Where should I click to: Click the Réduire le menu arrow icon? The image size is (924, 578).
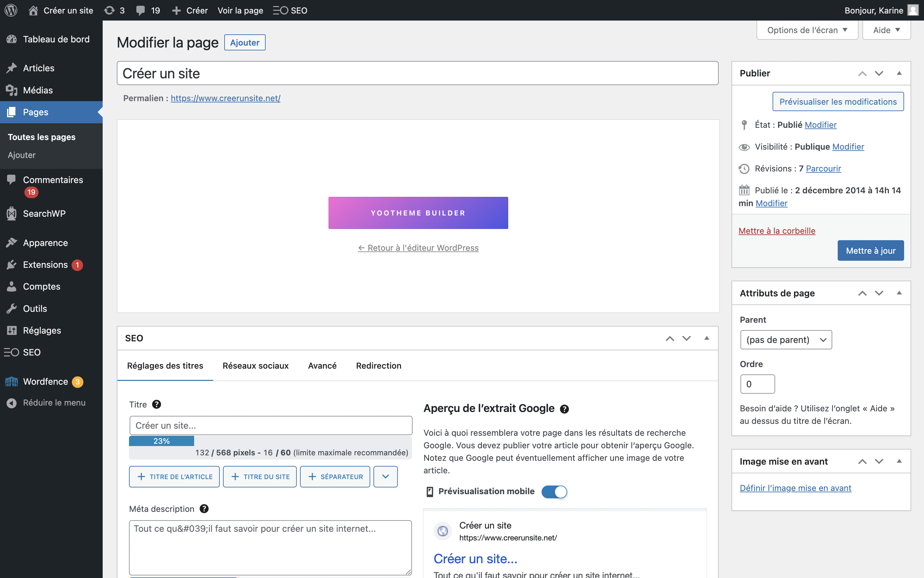[12, 403]
